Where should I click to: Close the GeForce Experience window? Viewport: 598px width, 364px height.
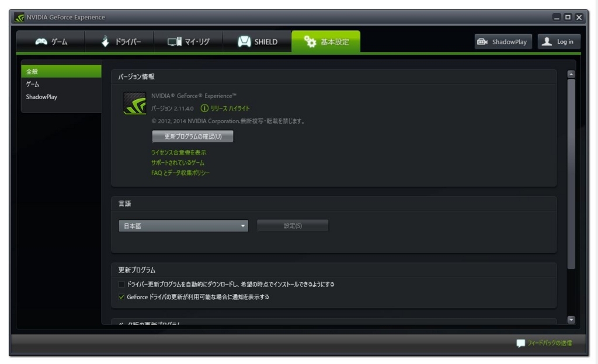579,17
